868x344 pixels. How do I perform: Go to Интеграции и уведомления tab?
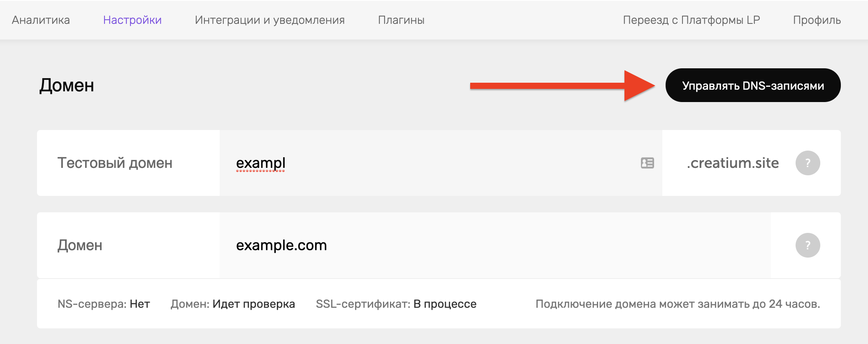click(270, 20)
